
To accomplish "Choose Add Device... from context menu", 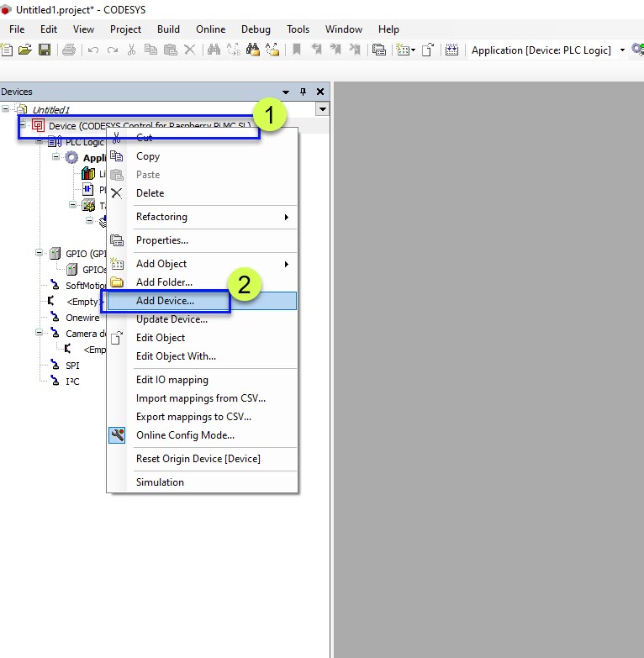I will click(x=165, y=301).
